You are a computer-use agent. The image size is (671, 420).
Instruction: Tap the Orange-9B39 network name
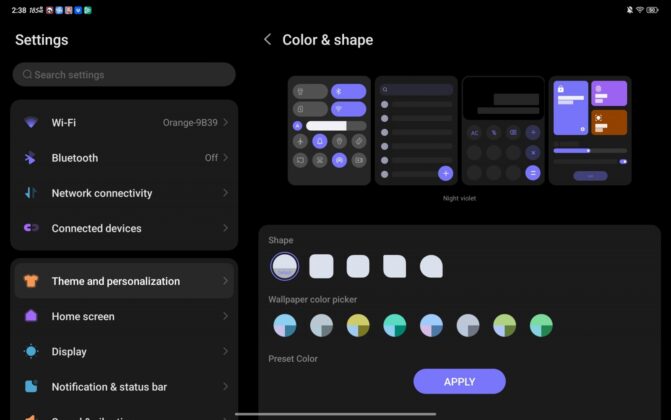[190, 123]
